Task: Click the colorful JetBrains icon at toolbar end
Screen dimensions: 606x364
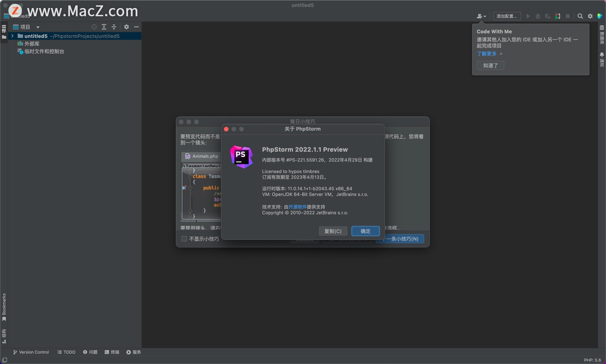Action: coord(600,16)
